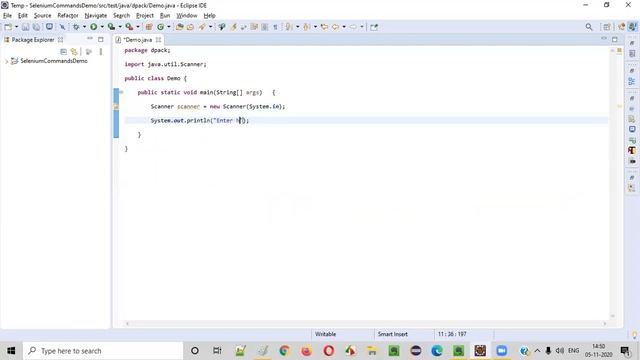Viewport: 640px width, 360px height.
Task: Open the External Tools dropdown arrow
Action: 138,27
